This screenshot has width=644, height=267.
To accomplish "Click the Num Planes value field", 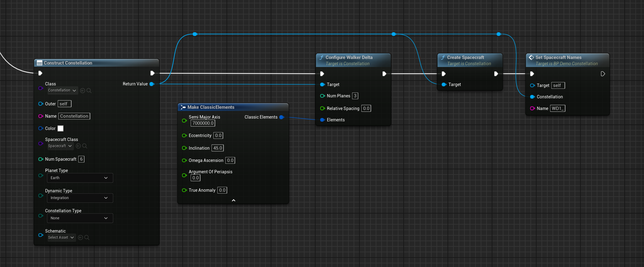I will tap(355, 96).
